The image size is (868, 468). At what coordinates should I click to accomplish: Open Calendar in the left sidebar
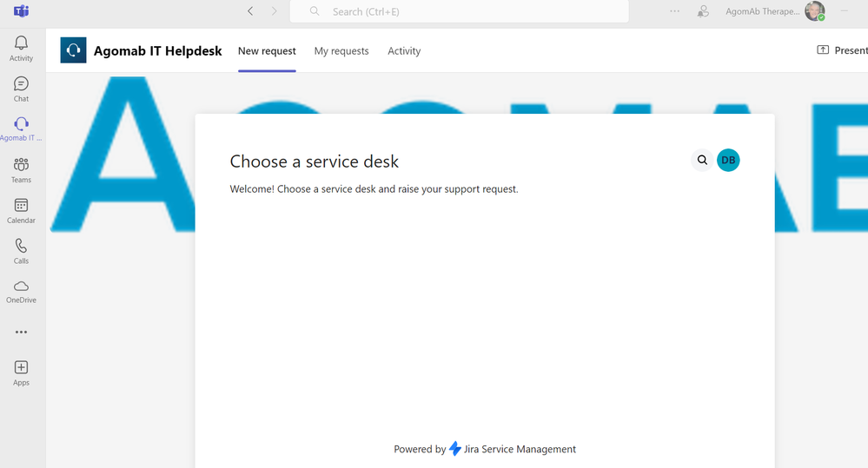21,211
